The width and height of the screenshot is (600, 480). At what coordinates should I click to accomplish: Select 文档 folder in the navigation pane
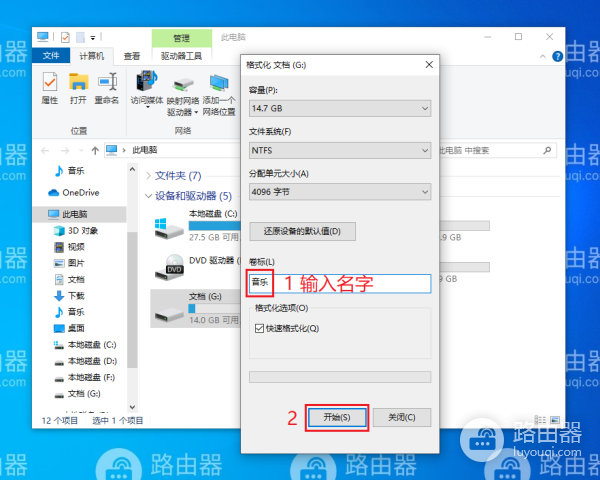click(69, 279)
